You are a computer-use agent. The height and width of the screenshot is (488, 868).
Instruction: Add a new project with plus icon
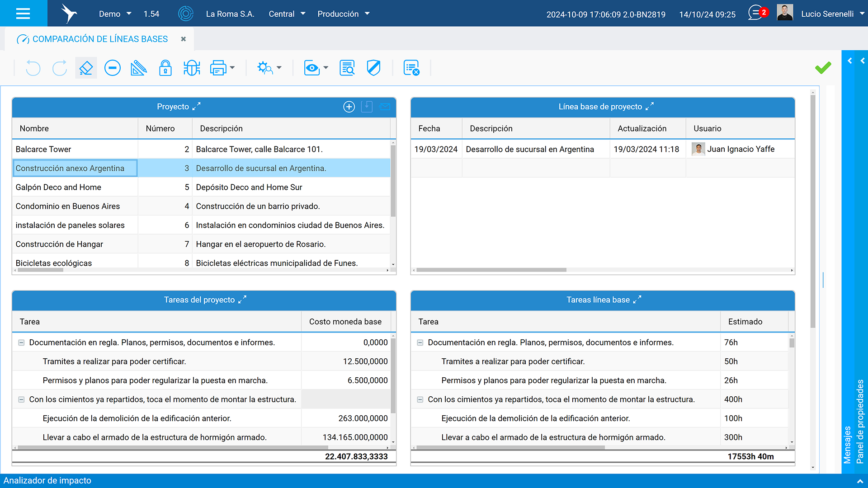click(x=349, y=107)
